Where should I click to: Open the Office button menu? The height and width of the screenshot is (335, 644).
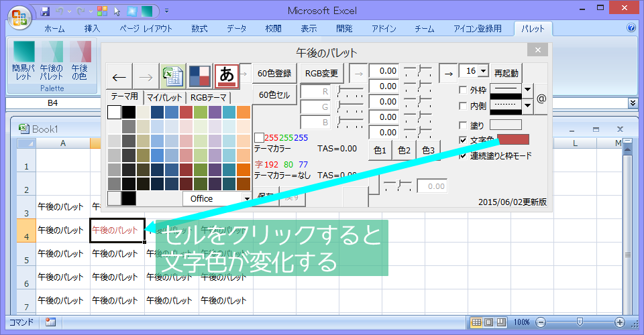pos(19,19)
